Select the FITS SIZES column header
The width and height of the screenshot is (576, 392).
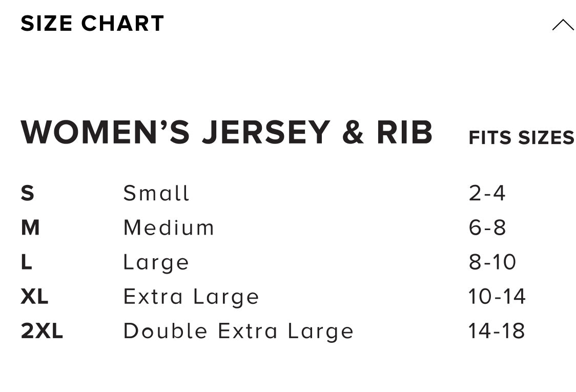pyautogui.click(x=521, y=138)
